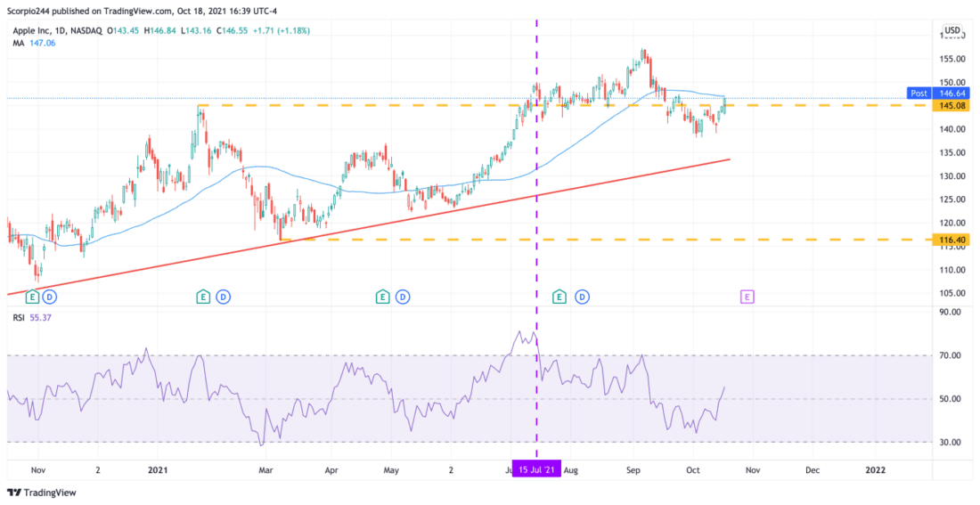This screenshot has width=980, height=505.
Task: Open the dividend D marker after 2021 label
Action: (x=223, y=297)
